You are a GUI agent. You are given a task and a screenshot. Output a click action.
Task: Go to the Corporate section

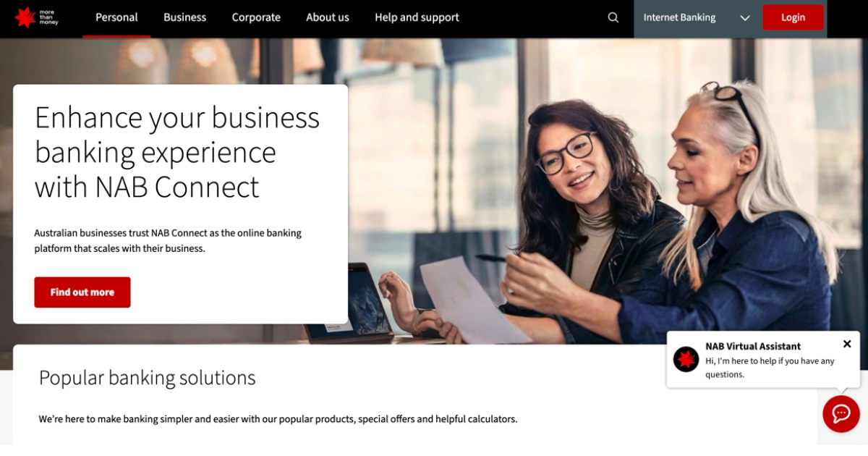[256, 17]
